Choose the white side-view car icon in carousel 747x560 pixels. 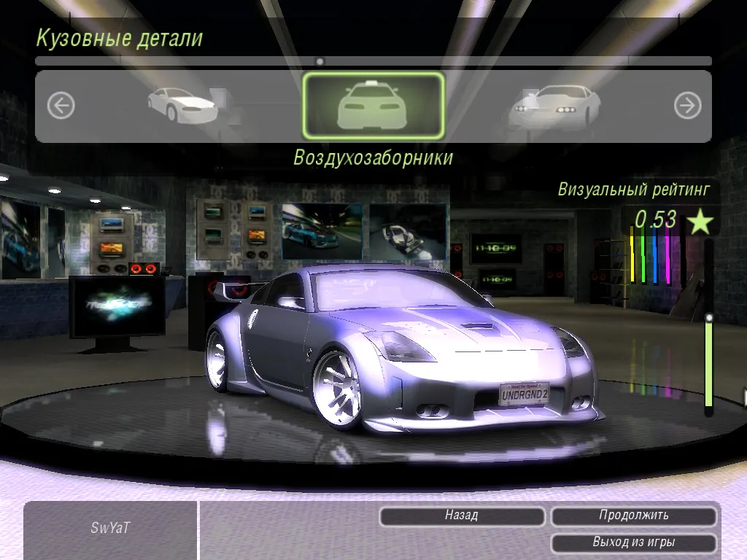(183, 105)
